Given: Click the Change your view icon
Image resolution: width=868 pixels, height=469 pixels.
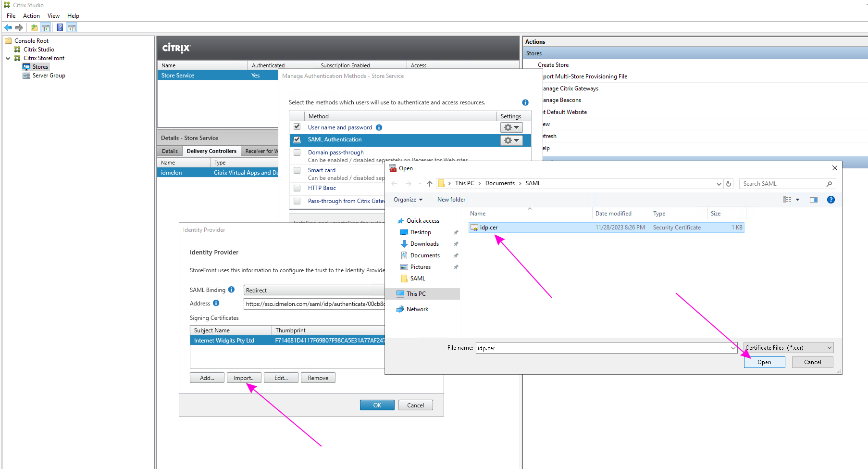Looking at the screenshot, I should coord(787,200).
